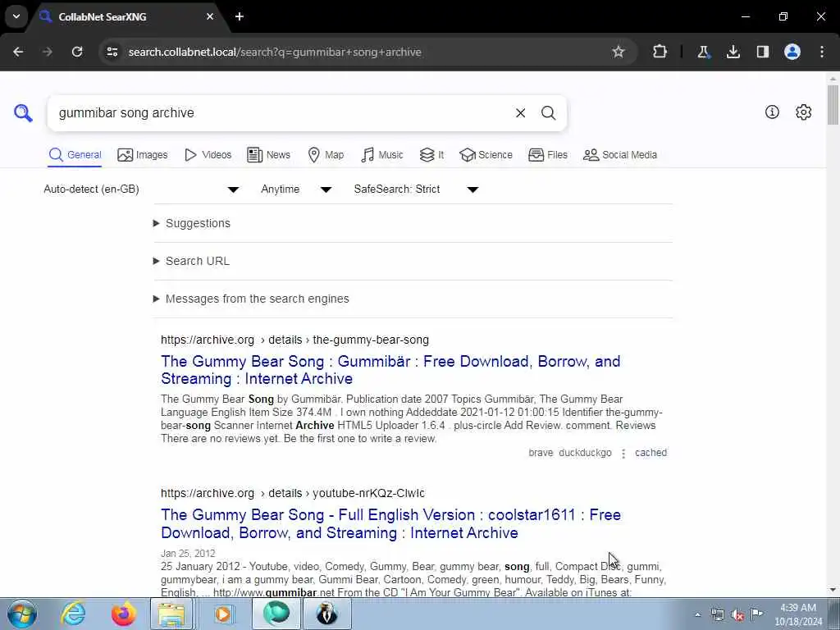Open Windows Media Player from taskbar
The image size is (840, 630).
pos(223,614)
